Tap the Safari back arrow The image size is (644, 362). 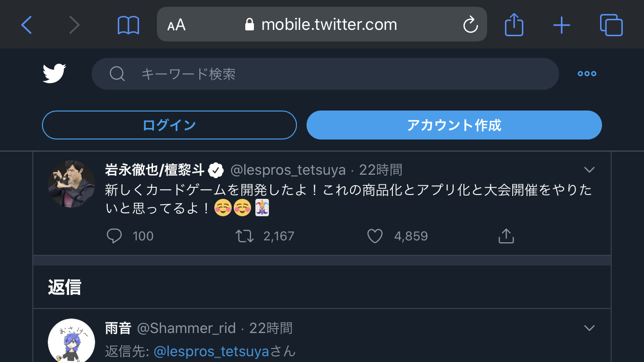coord(27,25)
